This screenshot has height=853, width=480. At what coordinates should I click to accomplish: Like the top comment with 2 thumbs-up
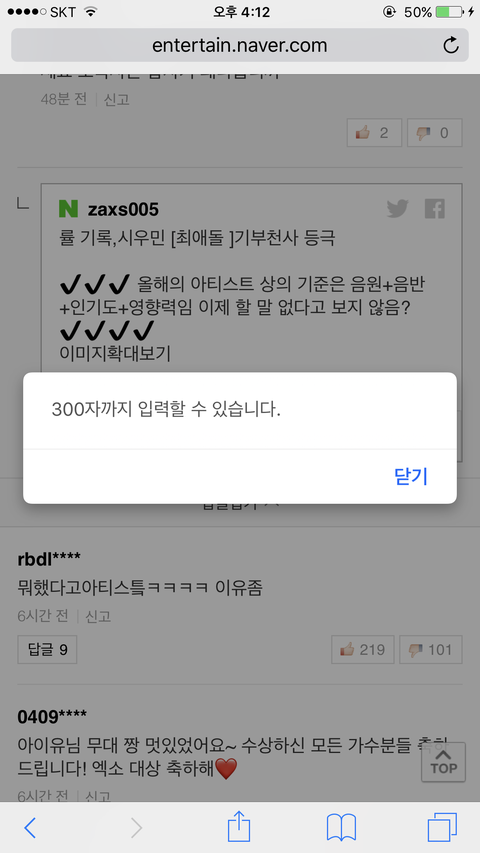point(374,133)
